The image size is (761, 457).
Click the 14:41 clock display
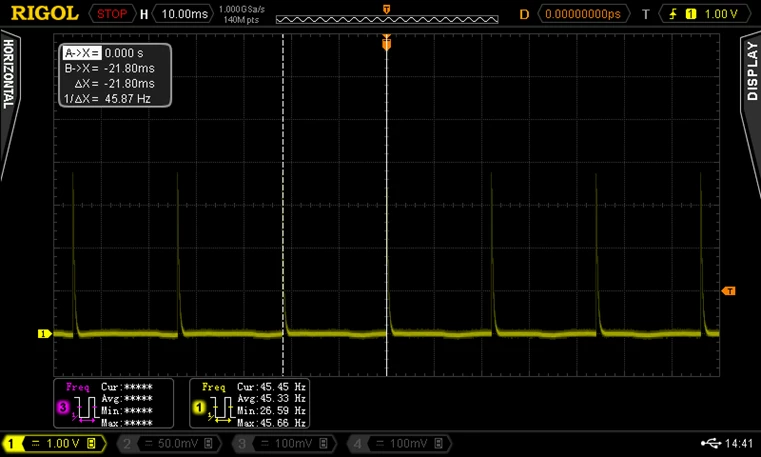coord(738,443)
